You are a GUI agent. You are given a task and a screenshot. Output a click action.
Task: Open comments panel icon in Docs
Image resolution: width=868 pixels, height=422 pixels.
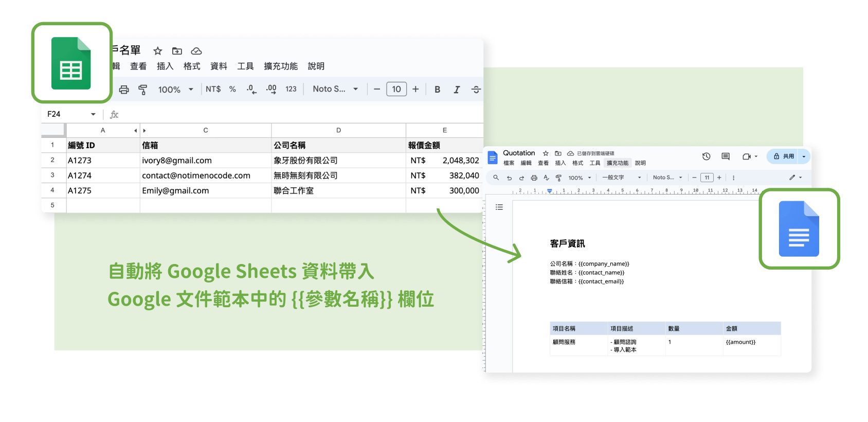[726, 156]
